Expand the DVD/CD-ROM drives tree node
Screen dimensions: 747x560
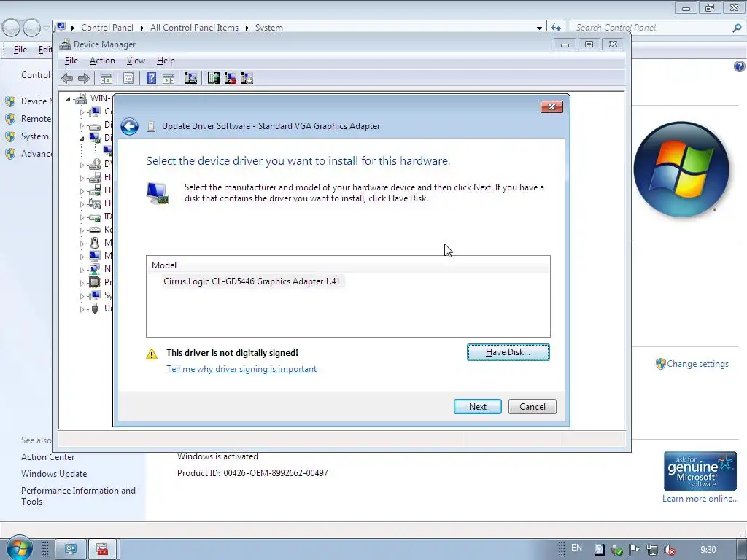click(x=82, y=165)
